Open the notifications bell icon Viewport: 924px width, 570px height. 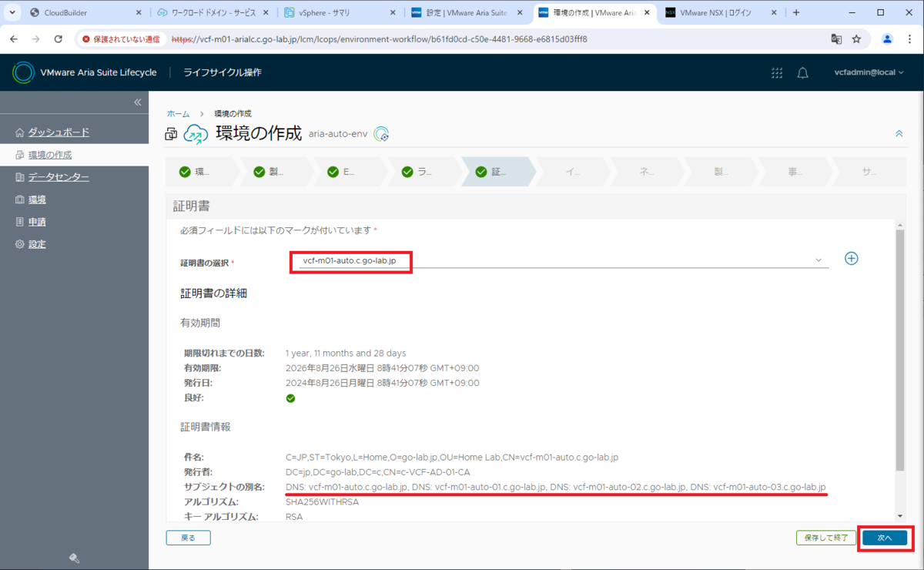tap(802, 72)
